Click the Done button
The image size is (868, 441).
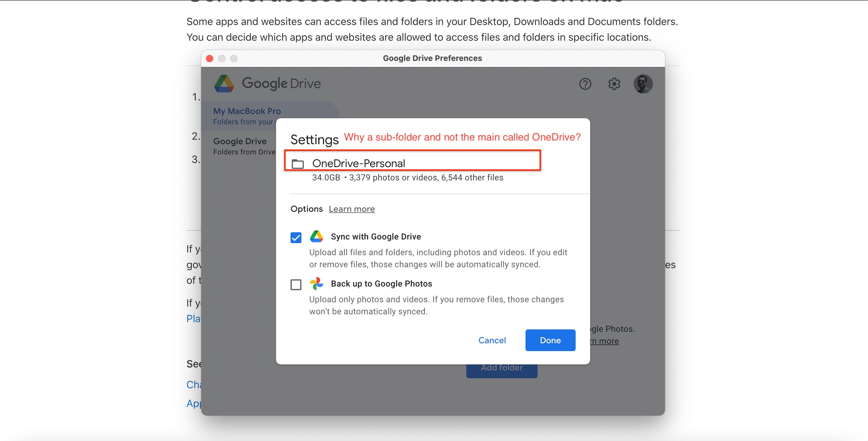pos(550,340)
